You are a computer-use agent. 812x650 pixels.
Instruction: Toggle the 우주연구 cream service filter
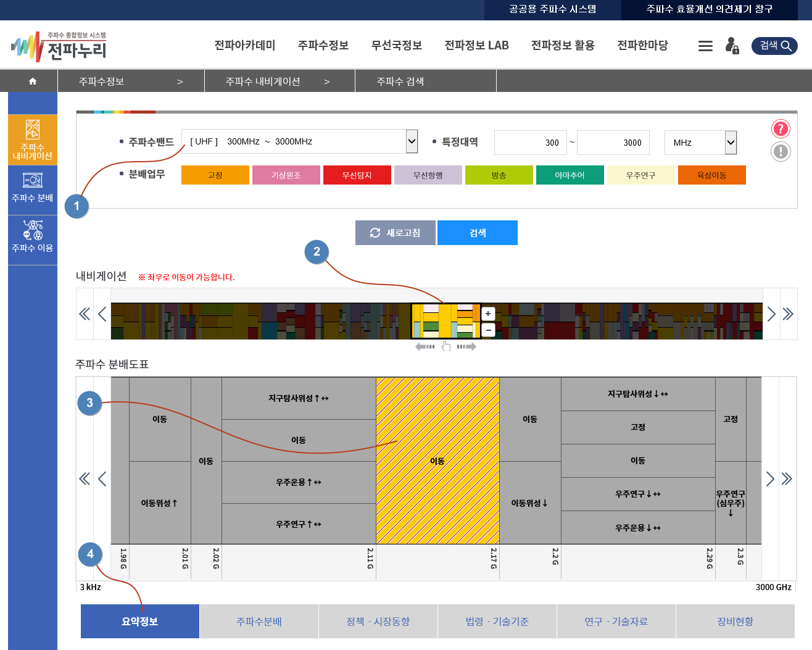click(641, 175)
